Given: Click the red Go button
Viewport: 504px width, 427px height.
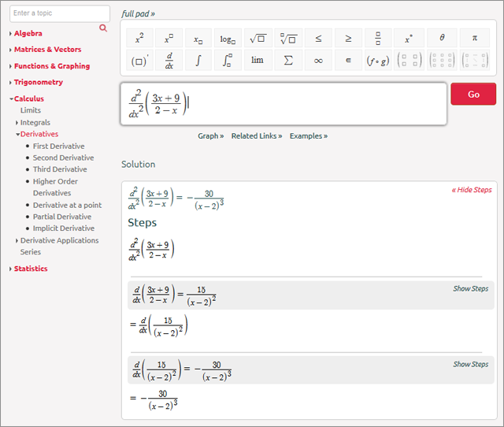Looking at the screenshot, I should click(473, 94).
